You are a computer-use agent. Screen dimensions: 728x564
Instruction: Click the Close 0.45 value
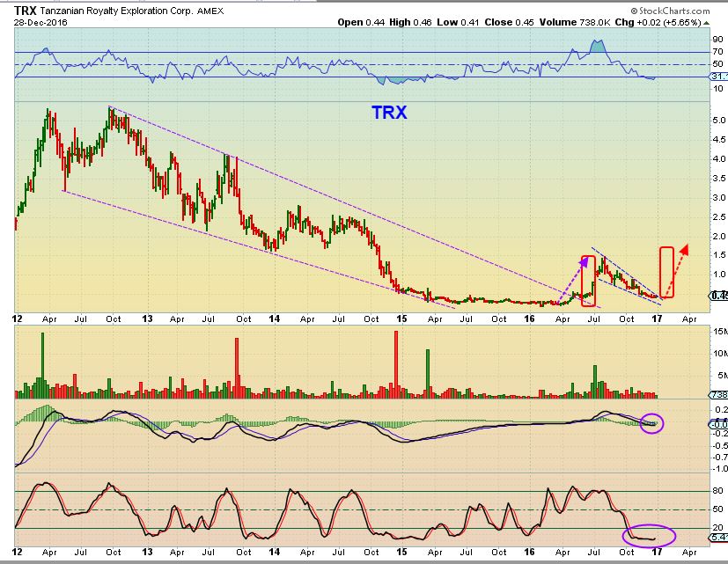click(510, 22)
